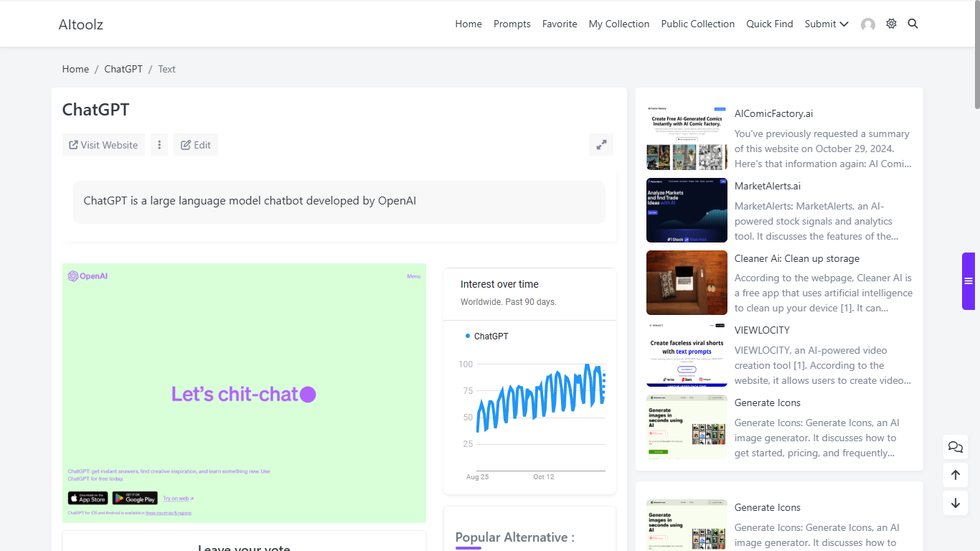Viewport: 980px width, 551px height.
Task: Click the Interest over time heading
Action: click(x=499, y=284)
